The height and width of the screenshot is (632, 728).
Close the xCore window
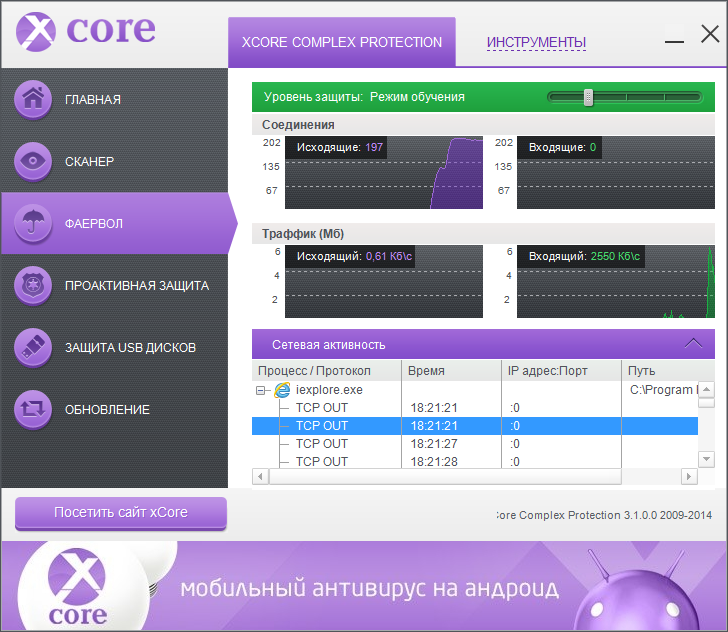click(x=710, y=34)
